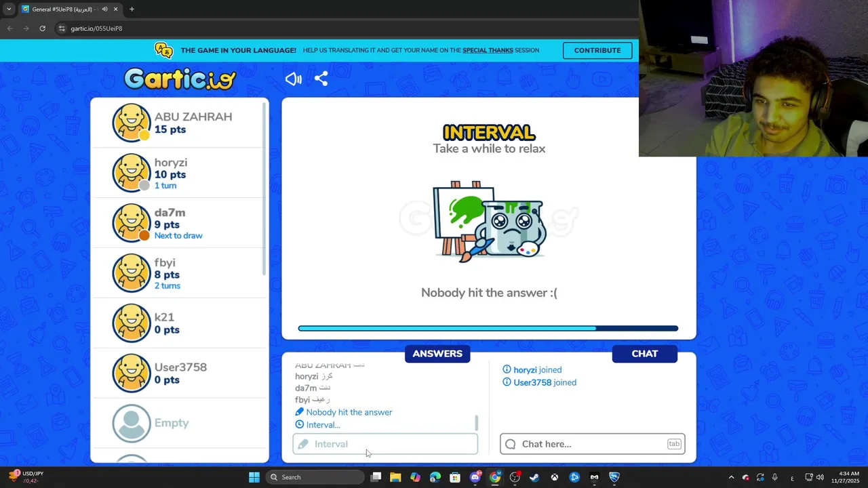Open File Explorer from taskbar

[395, 477]
